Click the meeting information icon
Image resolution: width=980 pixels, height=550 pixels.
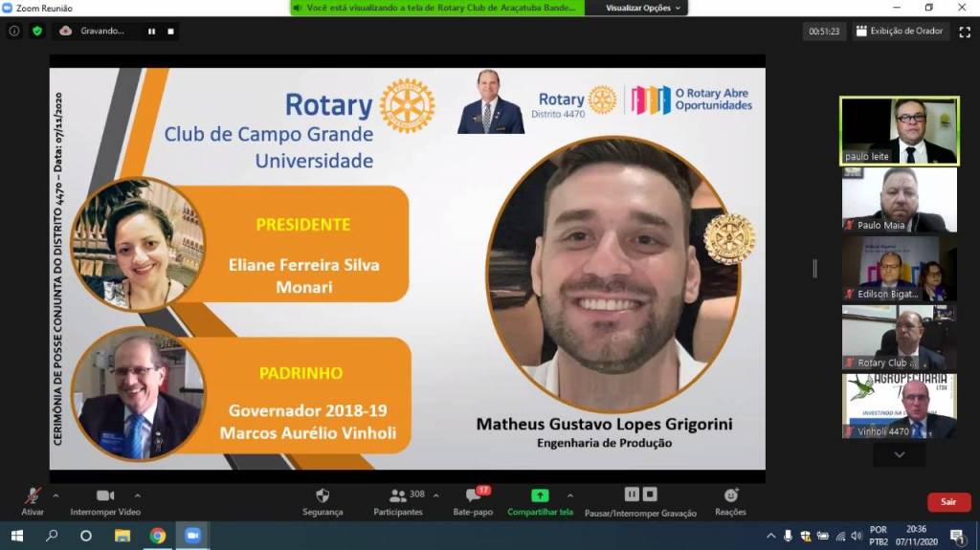tap(14, 31)
